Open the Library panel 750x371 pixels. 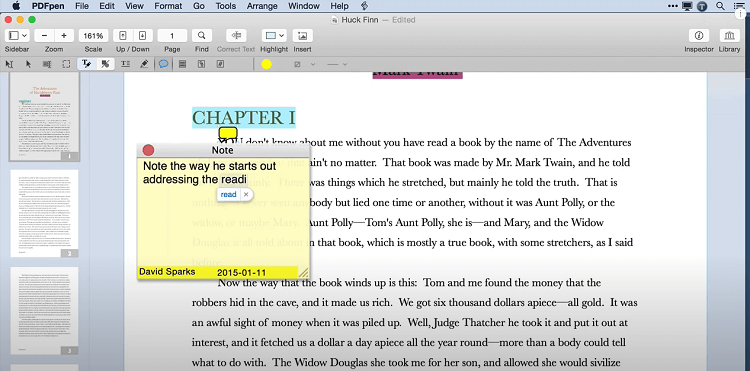pyautogui.click(x=729, y=36)
